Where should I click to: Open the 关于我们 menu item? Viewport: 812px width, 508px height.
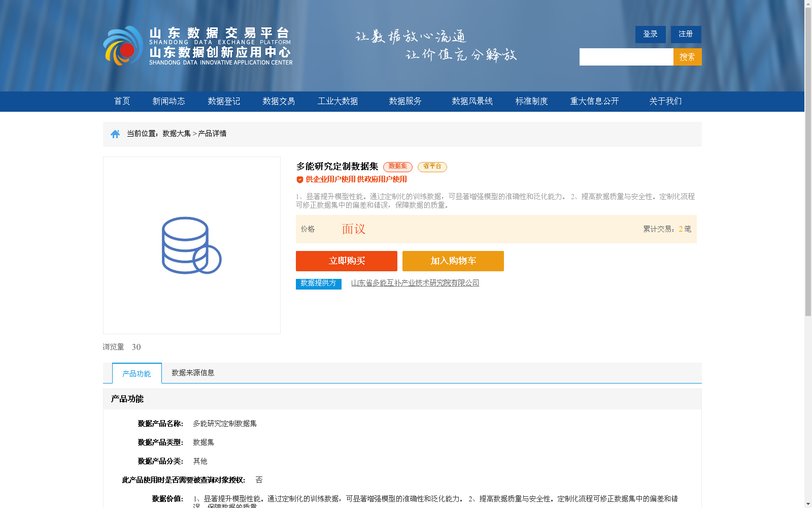(x=665, y=101)
